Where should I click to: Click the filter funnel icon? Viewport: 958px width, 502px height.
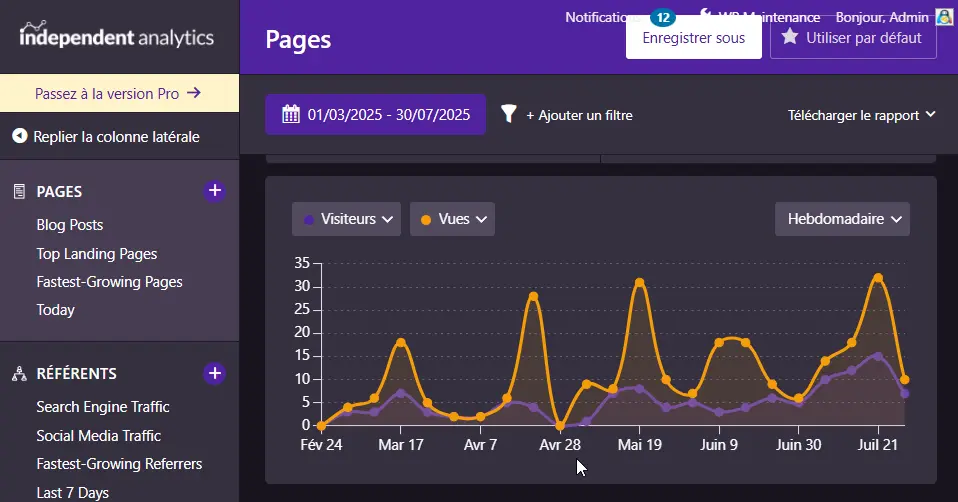tap(508, 114)
